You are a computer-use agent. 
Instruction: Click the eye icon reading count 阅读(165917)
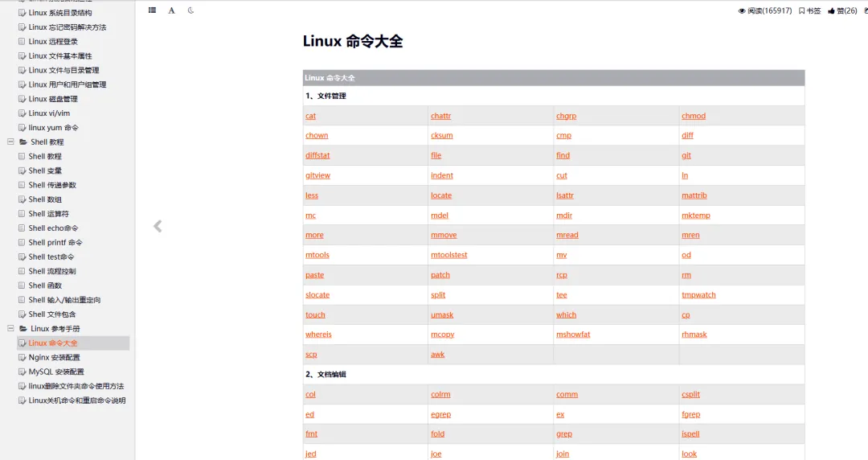(765, 10)
